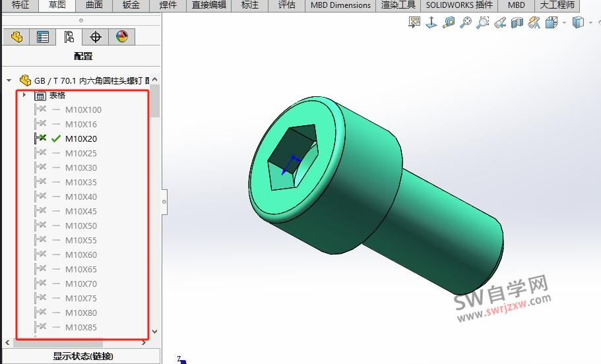This screenshot has height=364, width=601.
Task: Switch to the 直接编辑 ribbon tab
Action: [x=209, y=5]
